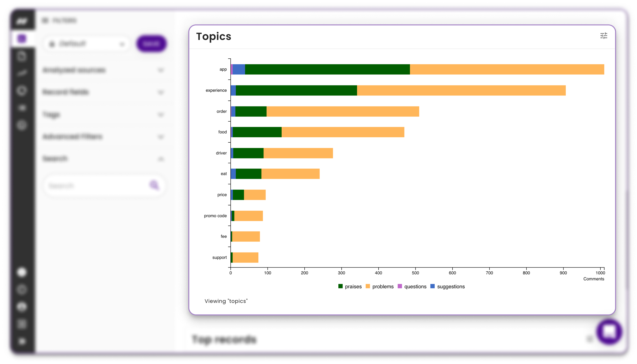Click the orange problems segment of experience bar
This screenshot has height=364, width=637.
point(461,90)
